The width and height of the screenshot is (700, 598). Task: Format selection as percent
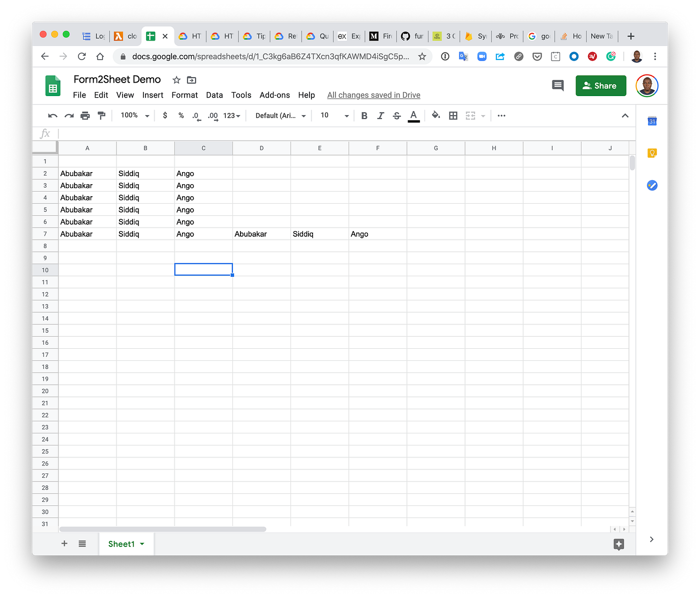click(x=181, y=116)
